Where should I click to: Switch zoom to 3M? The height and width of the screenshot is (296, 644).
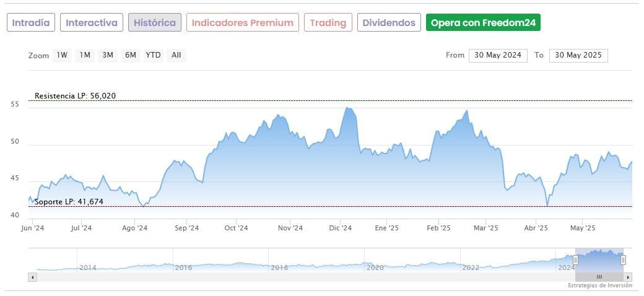108,55
